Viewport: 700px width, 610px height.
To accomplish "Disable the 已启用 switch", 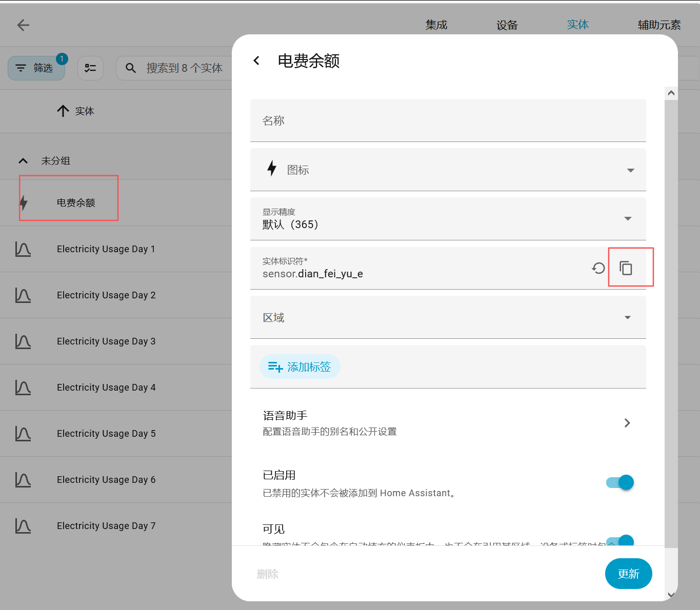I will click(619, 482).
